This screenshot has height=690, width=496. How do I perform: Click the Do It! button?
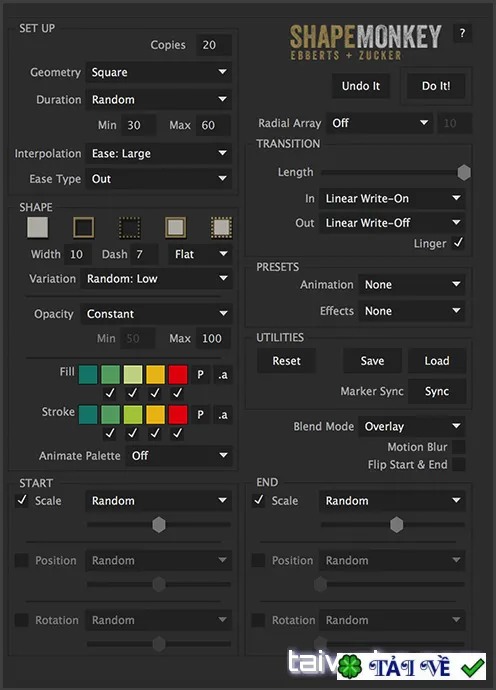coord(436,86)
